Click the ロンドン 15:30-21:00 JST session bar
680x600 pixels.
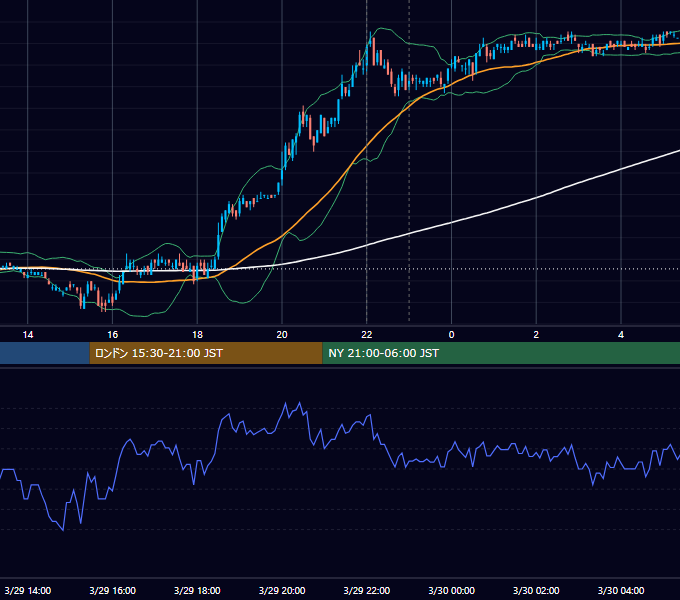click(206, 353)
